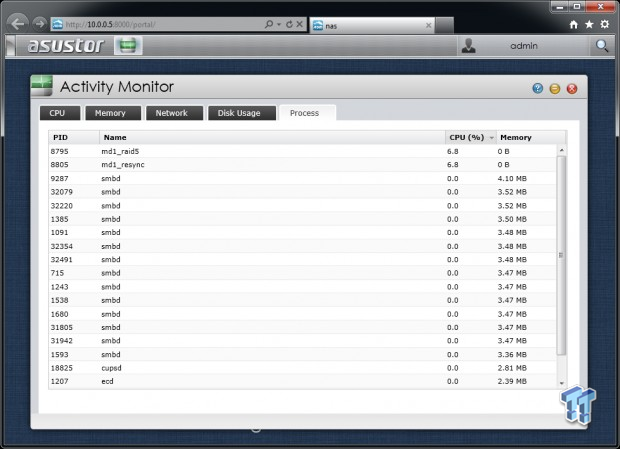Screen dimensions: 620x449
Task: Click the browser back arrow button
Action: [x=17, y=24]
